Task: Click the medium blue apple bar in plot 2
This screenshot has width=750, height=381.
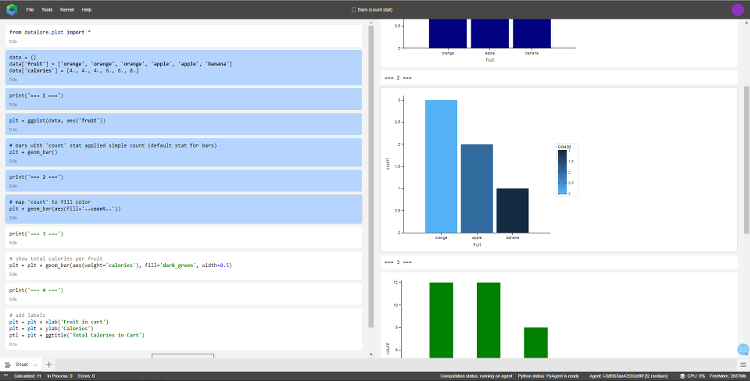Action: [x=477, y=188]
